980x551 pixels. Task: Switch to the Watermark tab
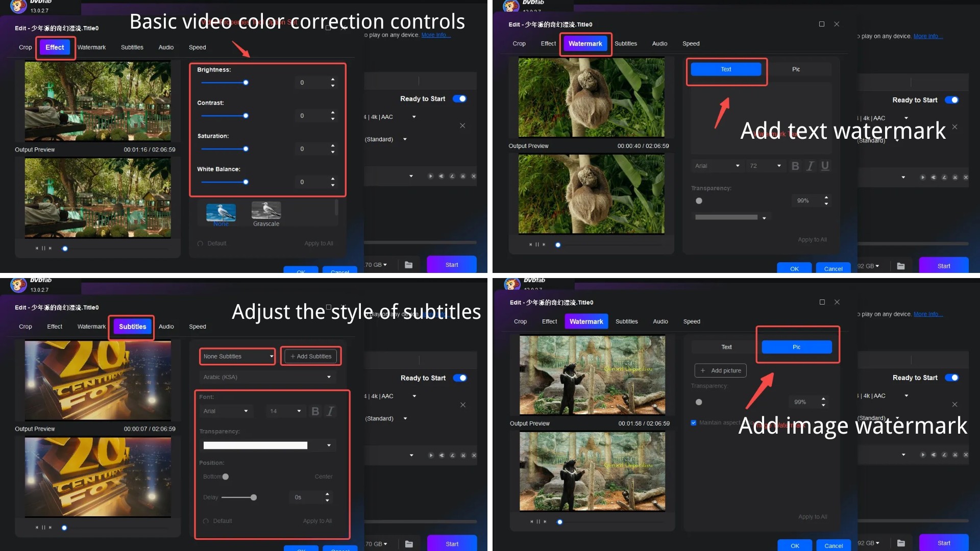585,44
